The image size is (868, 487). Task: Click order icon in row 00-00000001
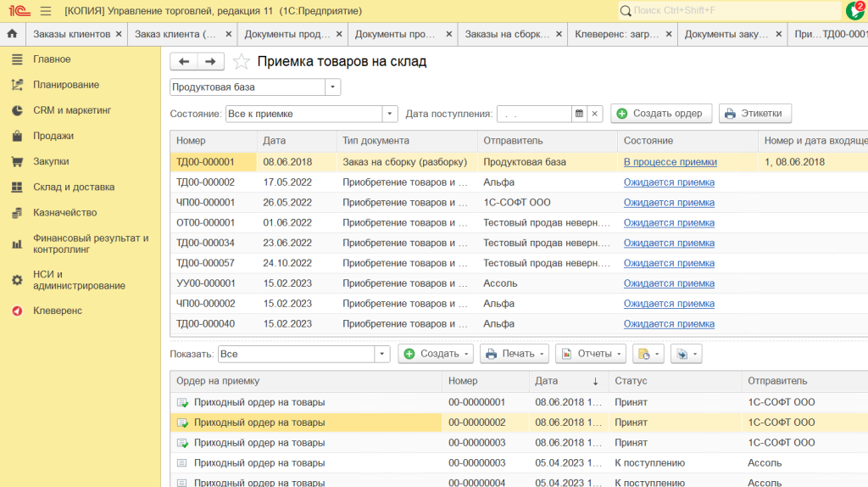[182, 403]
